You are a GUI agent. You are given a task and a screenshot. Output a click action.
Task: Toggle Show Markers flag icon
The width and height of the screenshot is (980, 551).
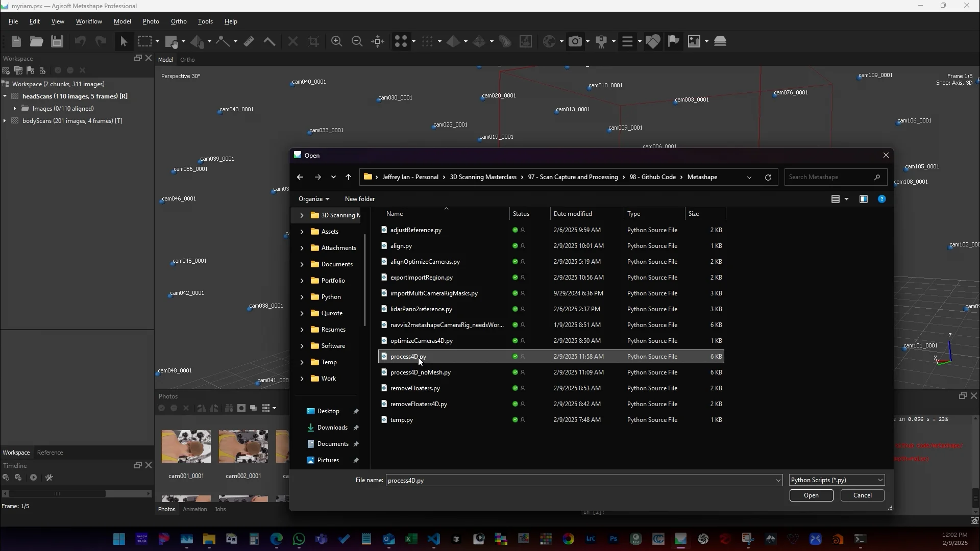coord(673,41)
